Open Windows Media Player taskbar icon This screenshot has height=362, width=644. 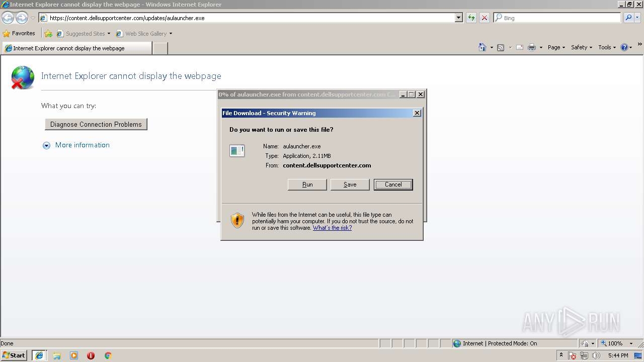tap(74, 355)
